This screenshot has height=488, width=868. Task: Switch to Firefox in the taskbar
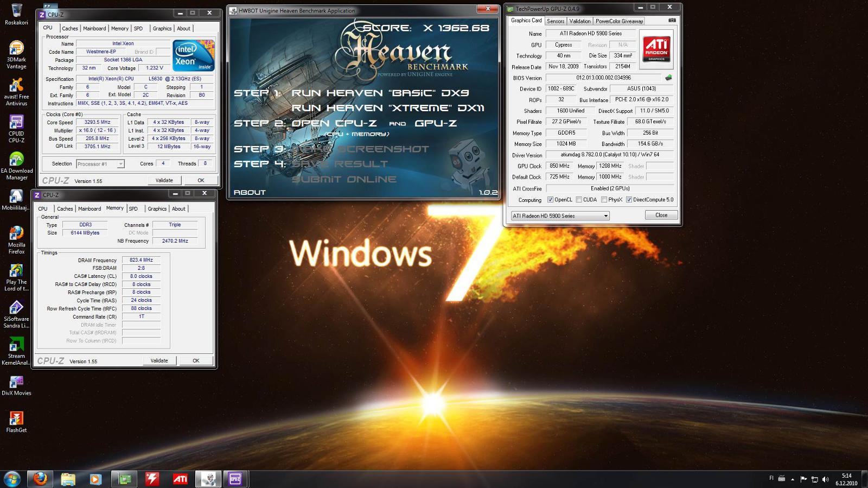40,479
